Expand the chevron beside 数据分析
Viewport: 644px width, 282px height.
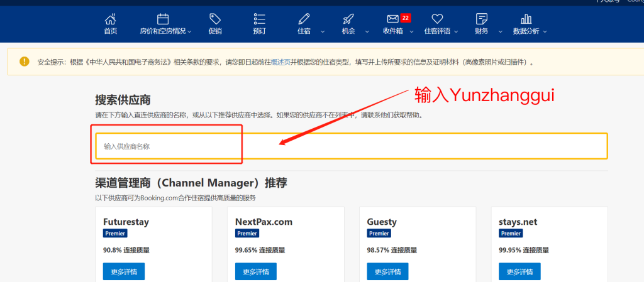point(545,31)
